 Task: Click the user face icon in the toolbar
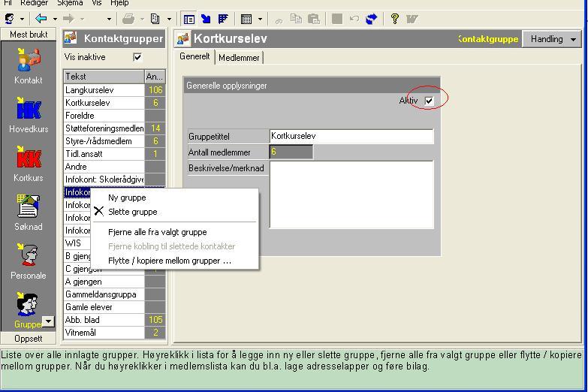(9, 18)
